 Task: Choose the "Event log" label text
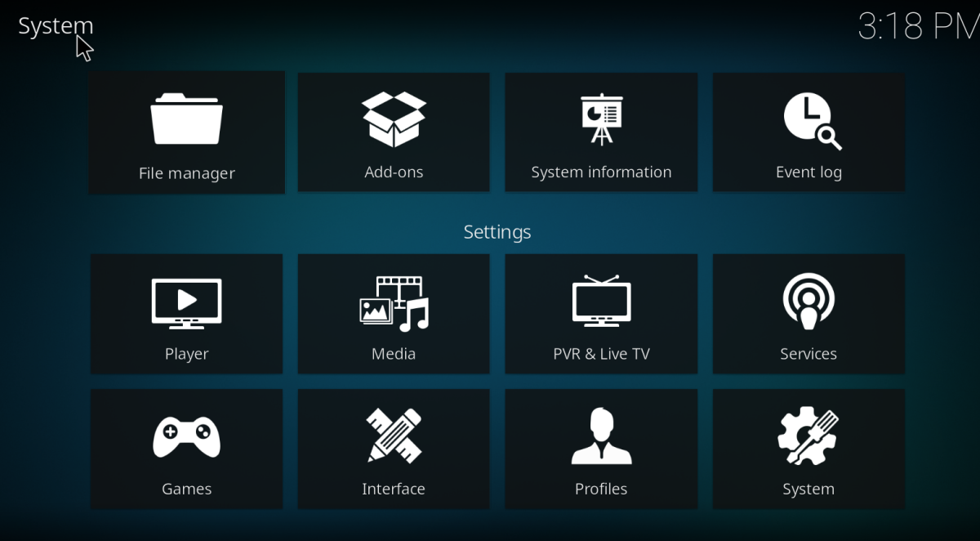click(808, 172)
